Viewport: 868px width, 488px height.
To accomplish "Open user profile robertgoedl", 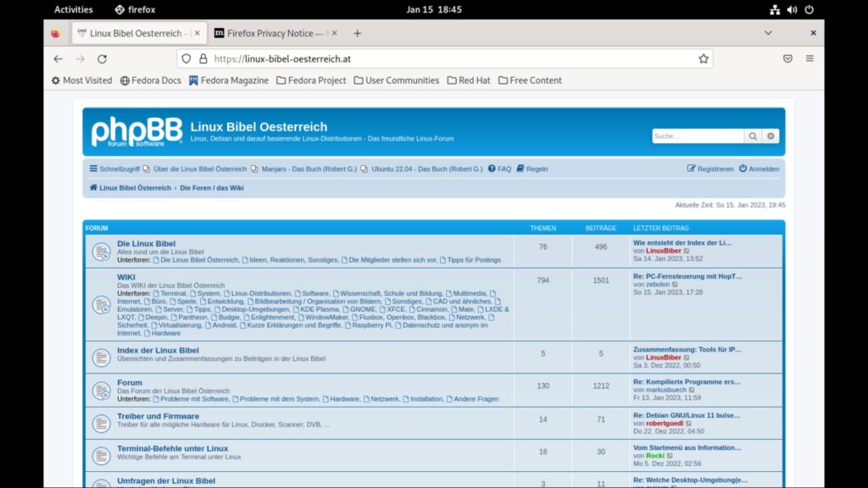I will [665, 424].
